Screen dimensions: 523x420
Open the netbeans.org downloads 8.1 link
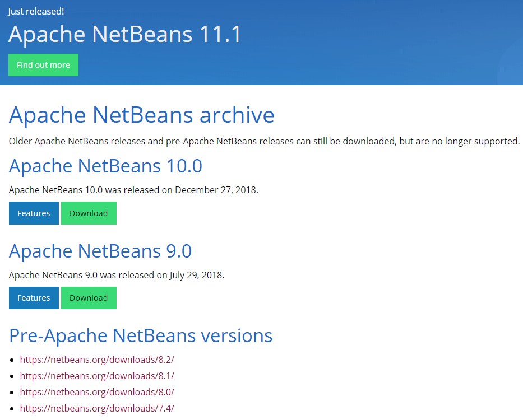point(101,376)
